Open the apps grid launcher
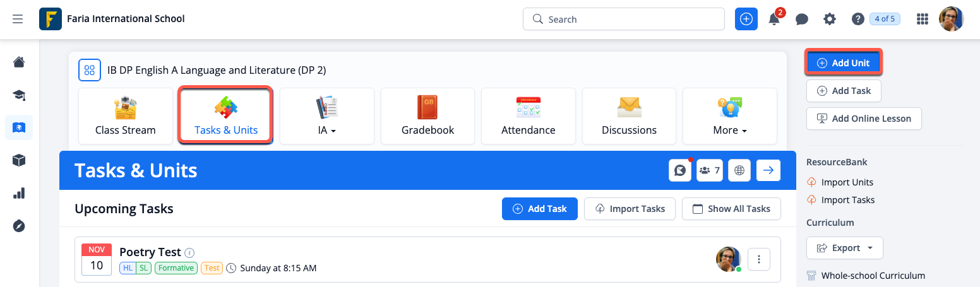 (923, 20)
